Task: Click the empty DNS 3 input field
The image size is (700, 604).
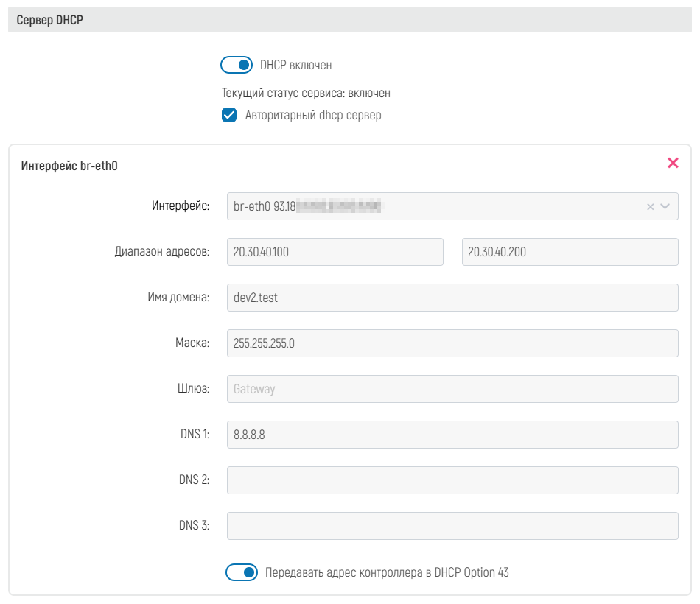Action: [452, 526]
